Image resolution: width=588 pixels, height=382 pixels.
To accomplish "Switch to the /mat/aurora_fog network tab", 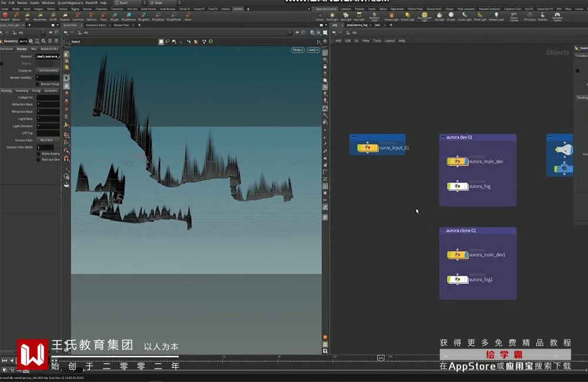I will pyautogui.click(x=357, y=25).
